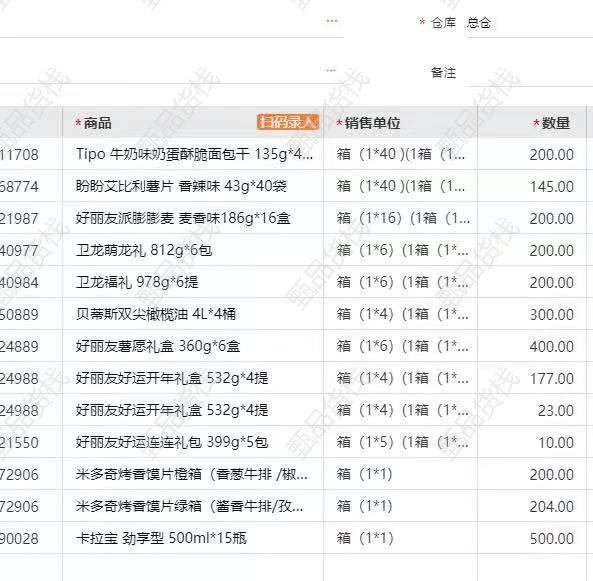
Task: Open the ellipsis icon on first field
Action: 332,21
